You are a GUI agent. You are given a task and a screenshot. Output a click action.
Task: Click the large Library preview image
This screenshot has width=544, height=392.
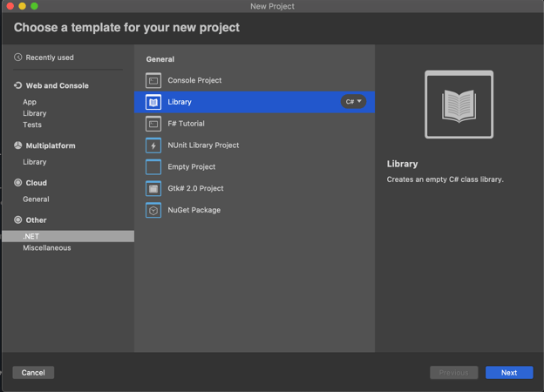pos(459,105)
